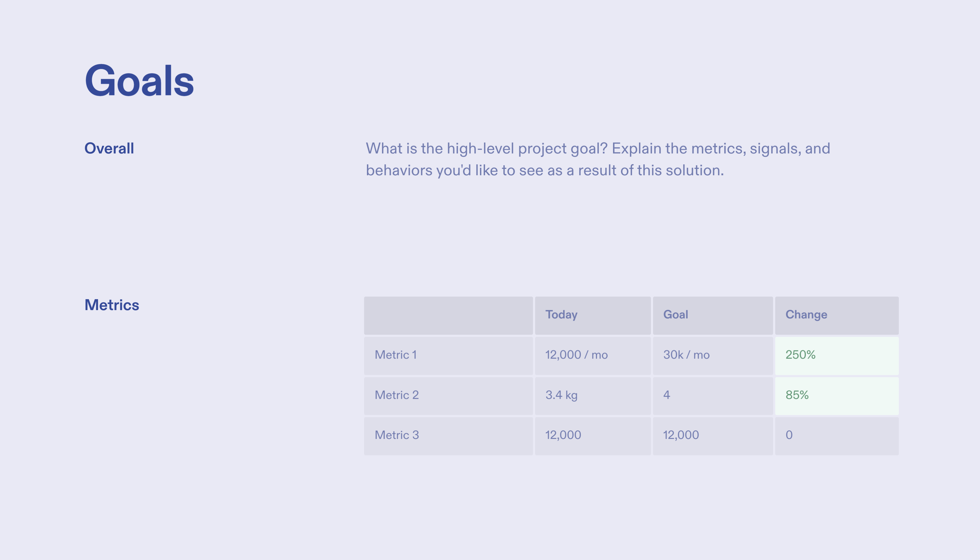Click the Metric 3 row label
The image size is (980, 560).
397,435
